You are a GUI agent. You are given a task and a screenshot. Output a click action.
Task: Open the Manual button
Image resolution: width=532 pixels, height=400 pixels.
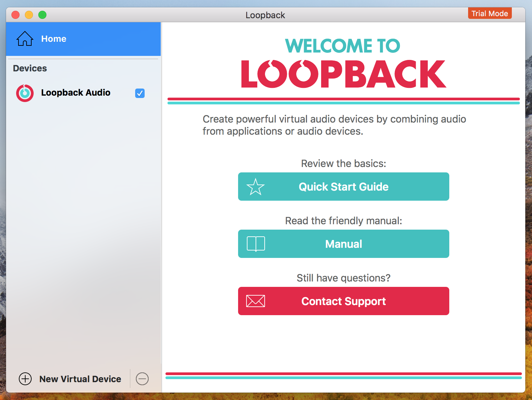tap(344, 244)
